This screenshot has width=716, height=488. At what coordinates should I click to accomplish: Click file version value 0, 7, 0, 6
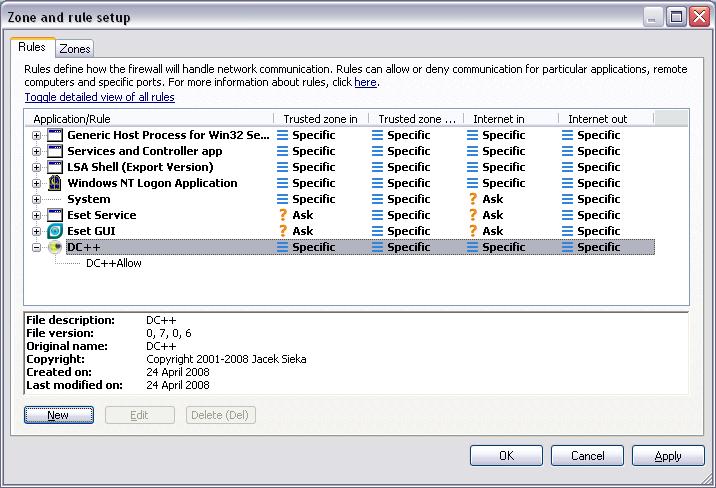(168, 333)
